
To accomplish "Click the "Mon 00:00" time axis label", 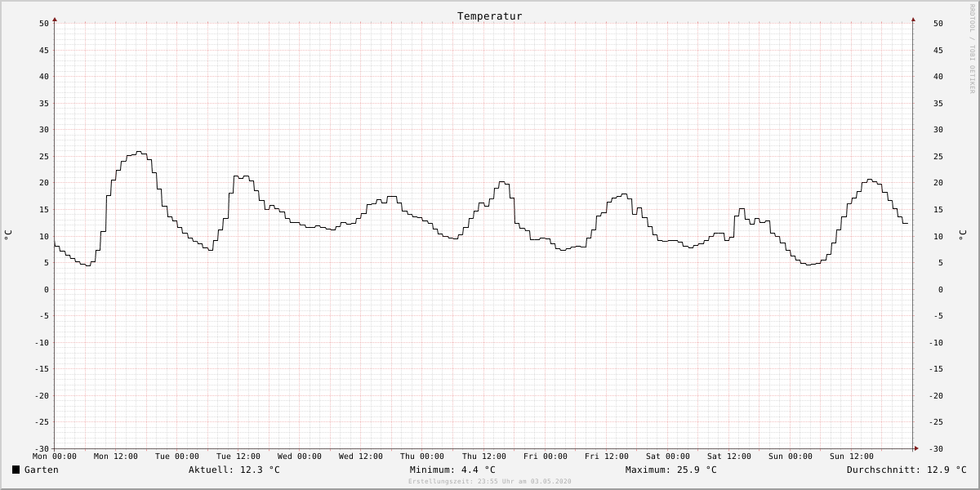I will [55, 457].
